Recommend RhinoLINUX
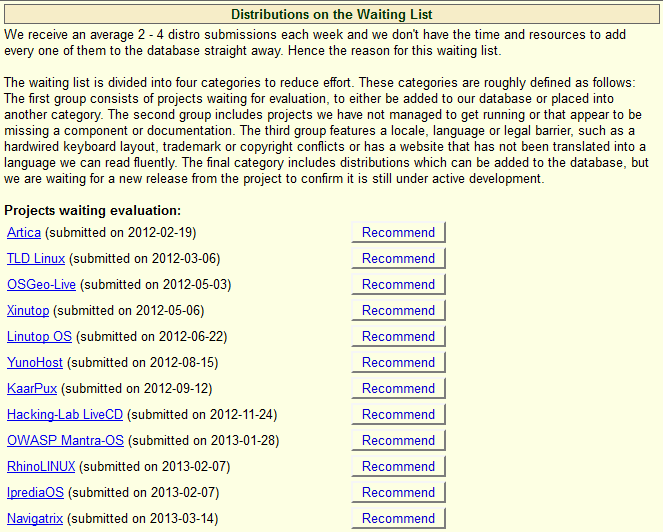This screenshot has height=532, width=663. [x=398, y=466]
